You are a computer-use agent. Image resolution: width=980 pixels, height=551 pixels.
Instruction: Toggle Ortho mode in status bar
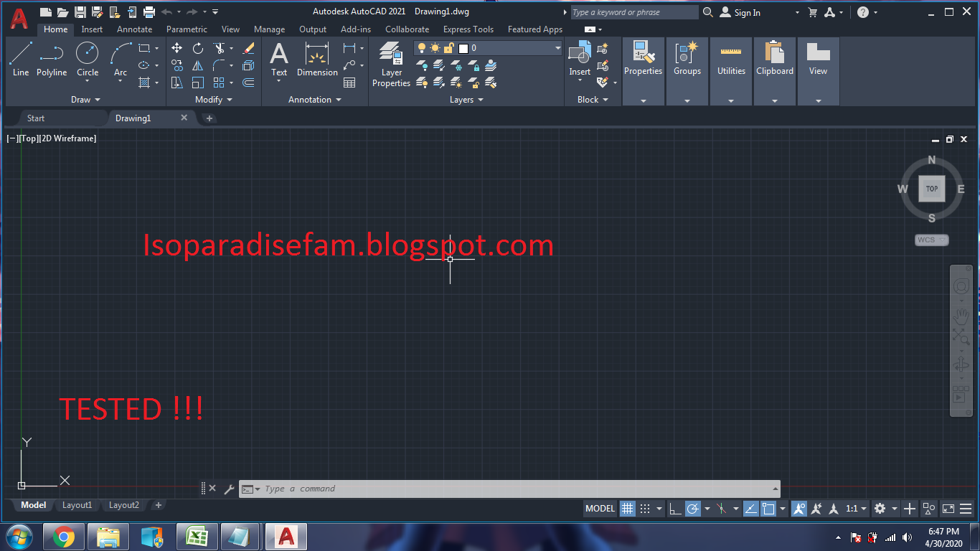[675, 509]
